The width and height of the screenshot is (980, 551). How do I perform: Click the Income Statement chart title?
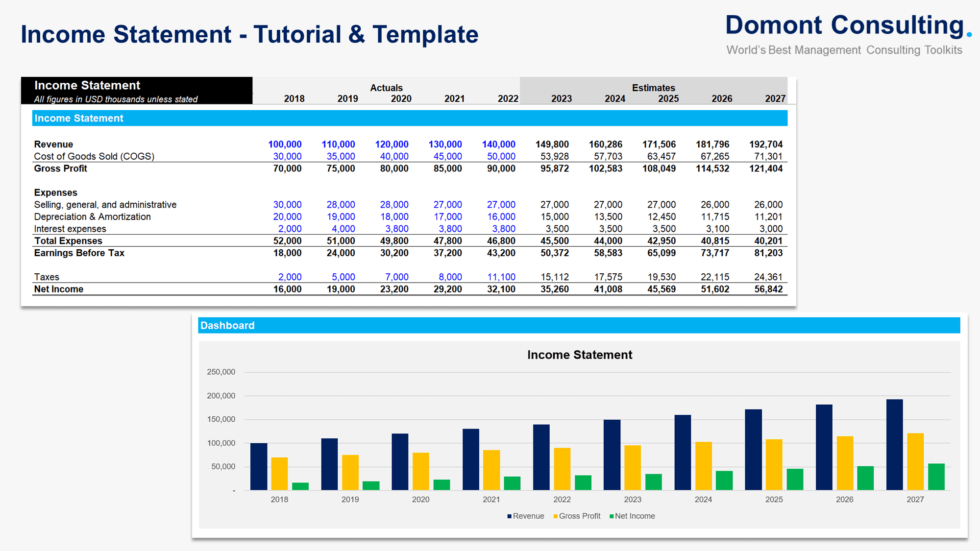tap(580, 355)
